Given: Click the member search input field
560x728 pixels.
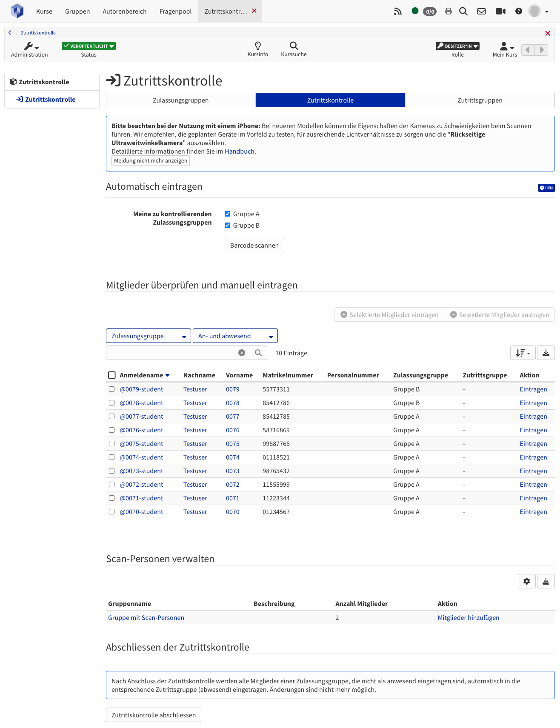Looking at the screenshot, I should (x=171, y=353).
